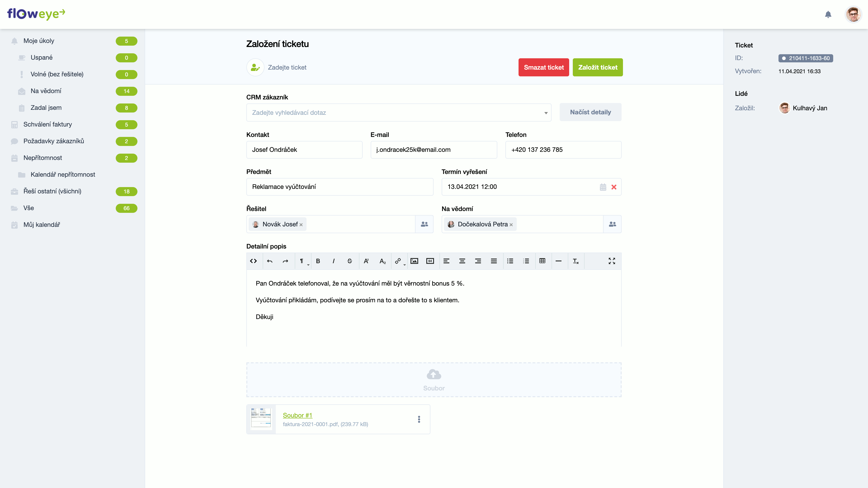The image size is (868, 488).
Task: Expand the CRM zákazník dropdown
Action: 545,113
